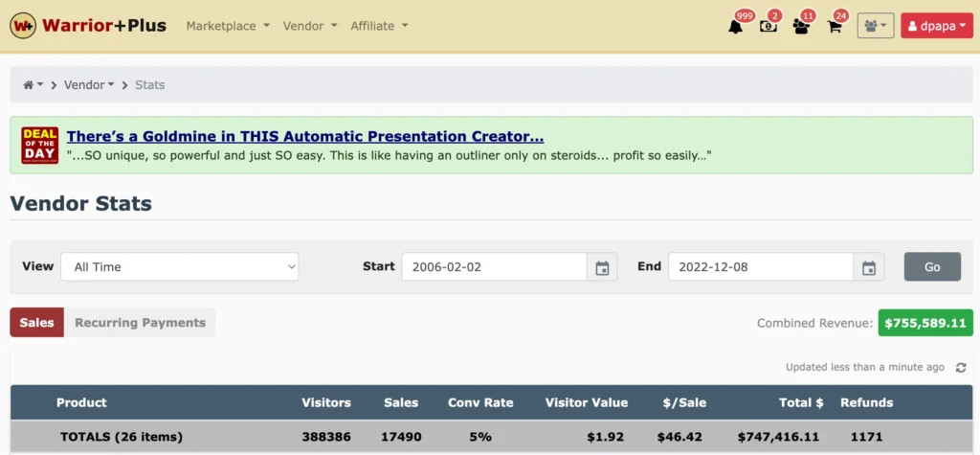980x455 pixels.
Task: Click total refunds value 1171
Action: 867,436
